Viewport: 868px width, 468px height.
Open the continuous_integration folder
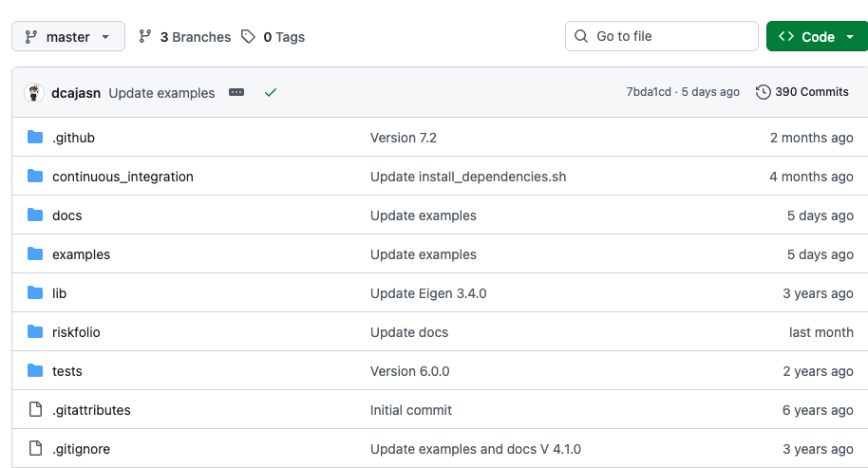pyautogui.click(x=123, y=177)
